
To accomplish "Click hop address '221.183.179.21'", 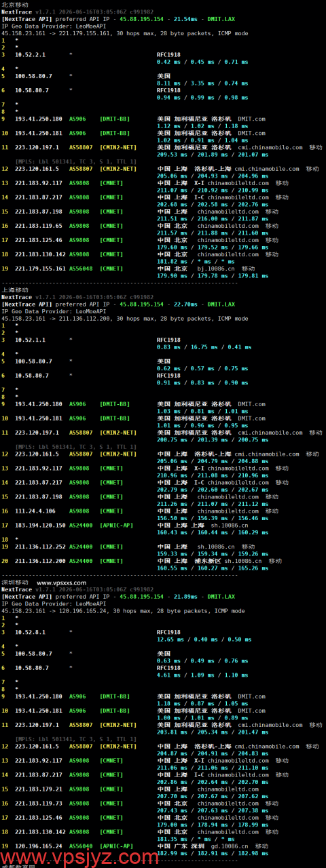I will (39, 788).
